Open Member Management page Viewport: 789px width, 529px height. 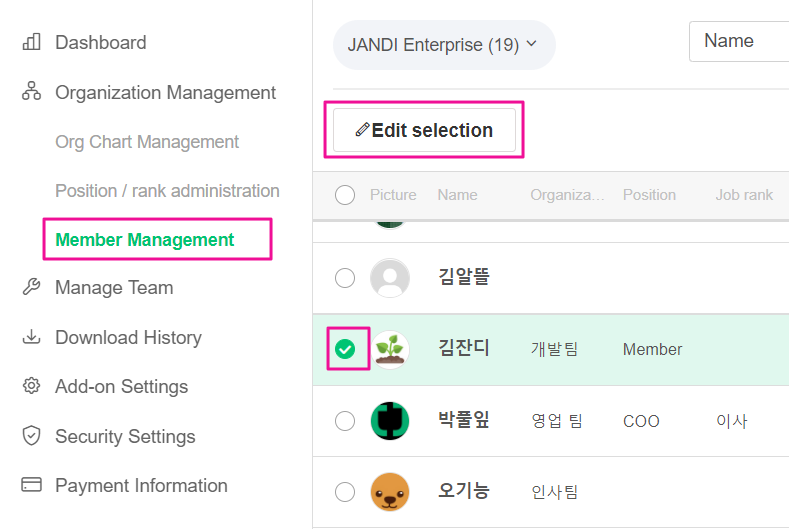tap(145, 240)
